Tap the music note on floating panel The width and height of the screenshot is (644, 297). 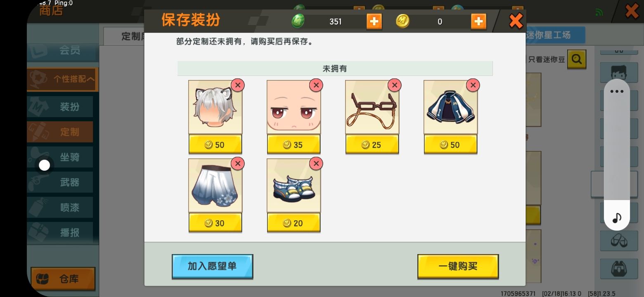click(617, 217)
